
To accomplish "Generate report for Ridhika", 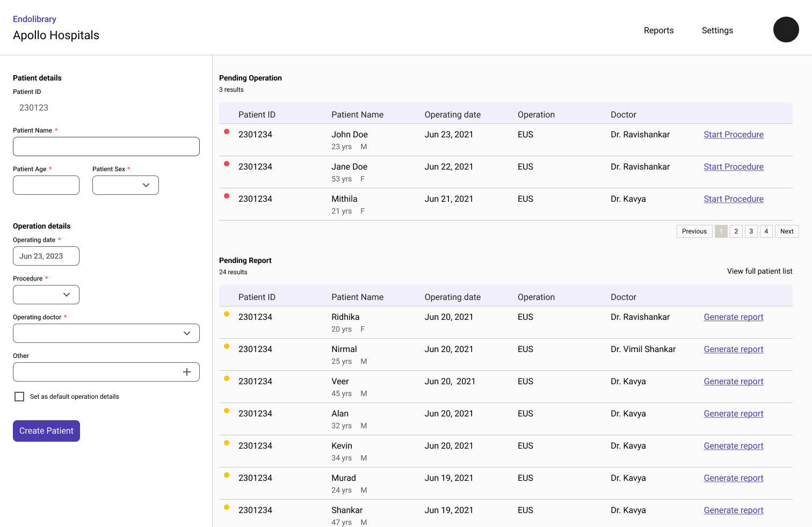I will 734,317.
